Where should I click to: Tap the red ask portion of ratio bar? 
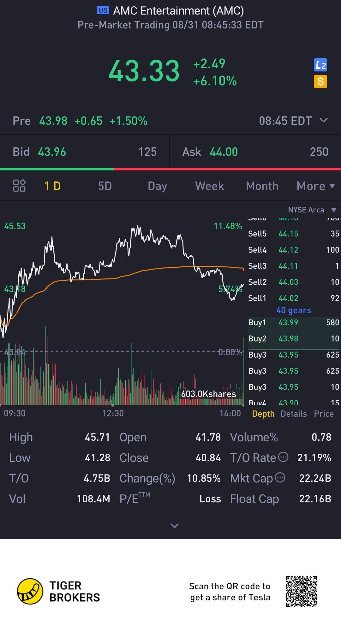(x=227, y=169)
